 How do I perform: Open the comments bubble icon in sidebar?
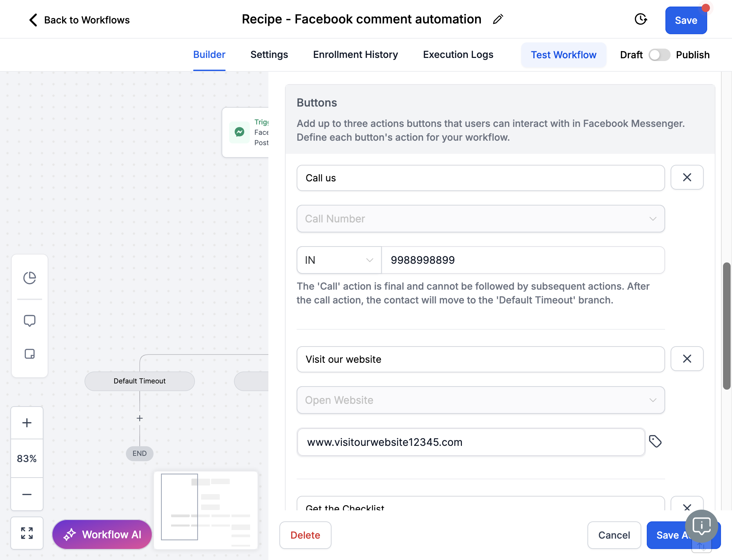[x=30, y=321]
